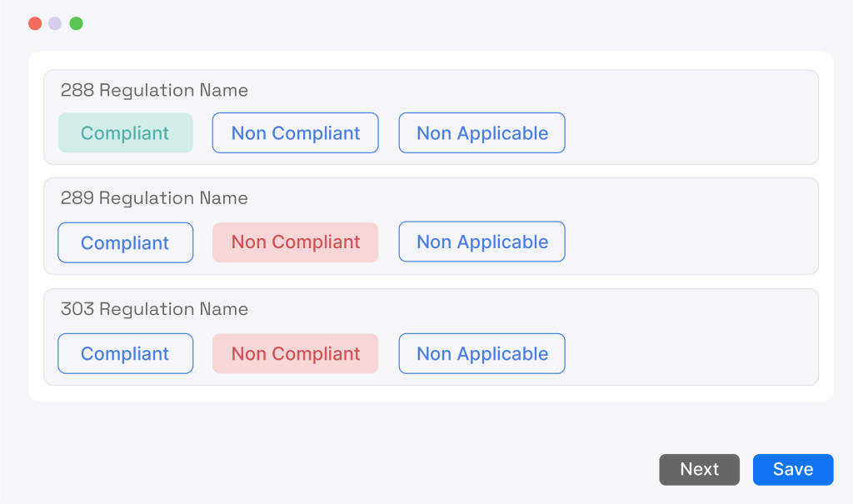Toggle Non Compliant on 303 Regulation
Screen dimensions: 853x504
295,353
